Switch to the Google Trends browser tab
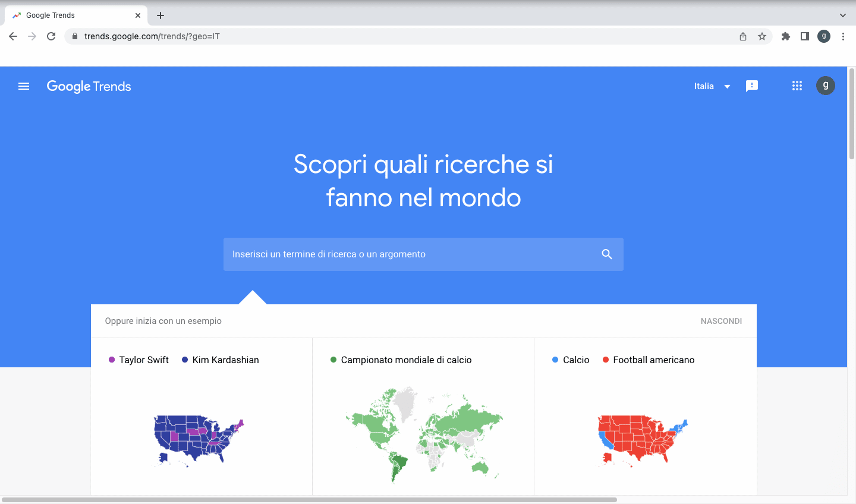This screenshot has width=856, height=504. point(71,15)
